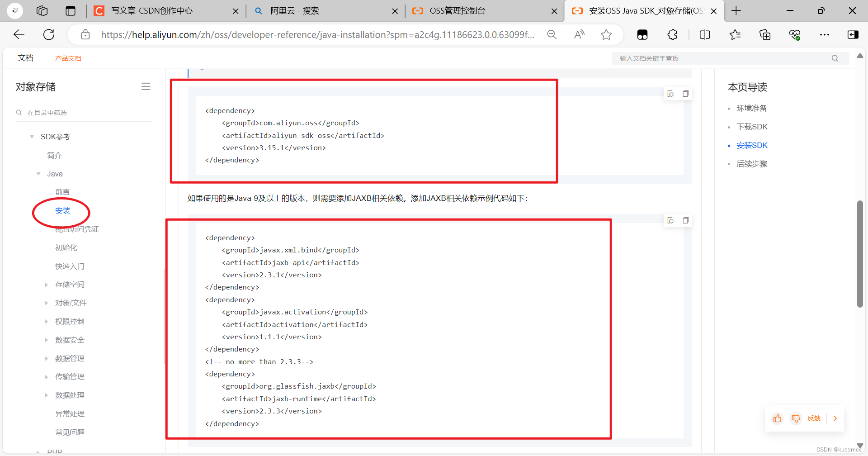868x456 pixels.
Task: Open browser extensions puzzle icon
Action: [672, 34]
